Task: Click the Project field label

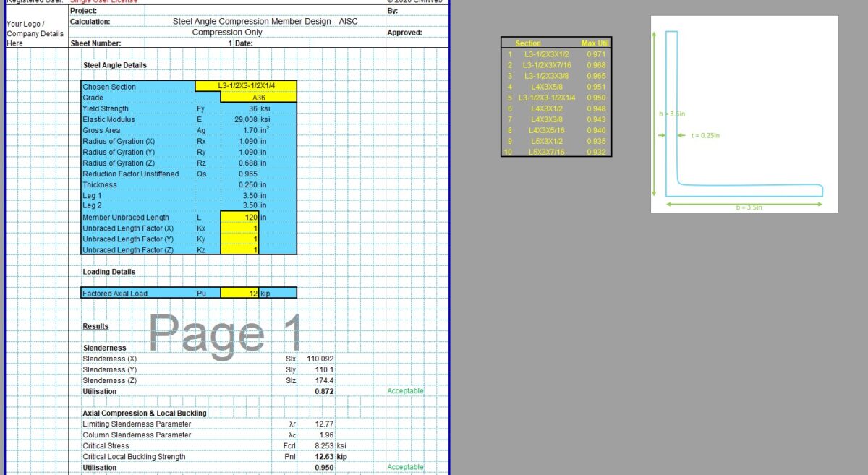Action: click(x=84, y=11)
